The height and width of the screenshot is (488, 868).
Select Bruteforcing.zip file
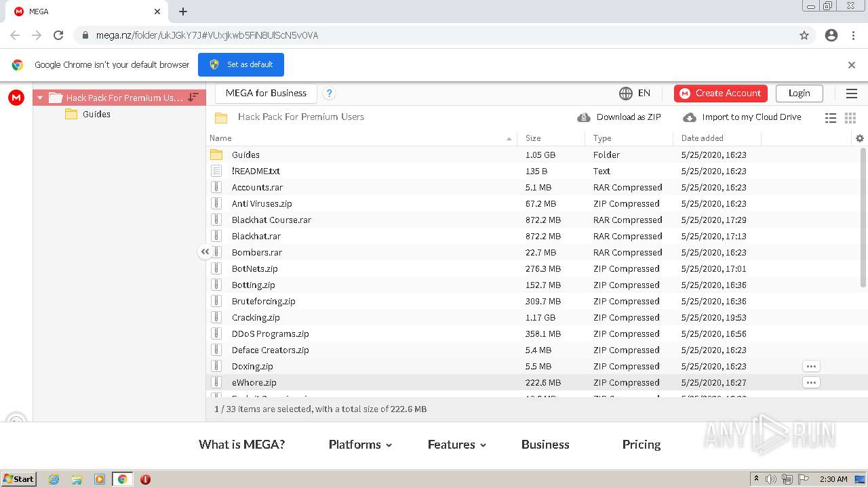pos(532,301)
